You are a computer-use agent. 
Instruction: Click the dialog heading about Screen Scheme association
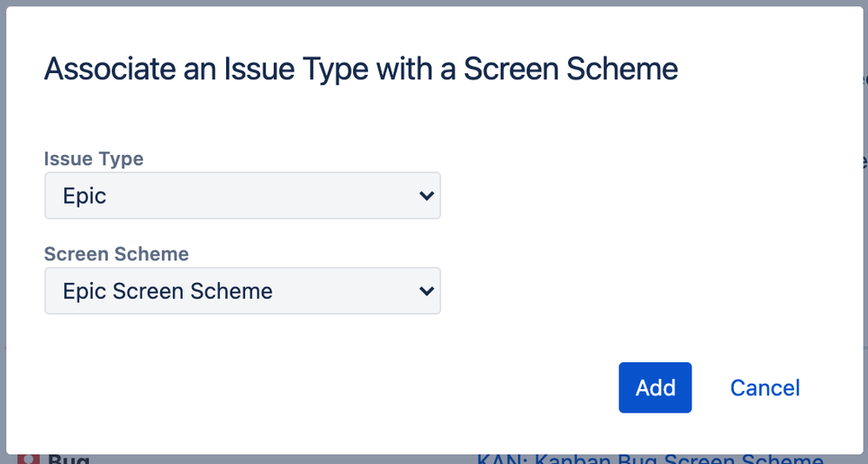(x=361, y=69)
